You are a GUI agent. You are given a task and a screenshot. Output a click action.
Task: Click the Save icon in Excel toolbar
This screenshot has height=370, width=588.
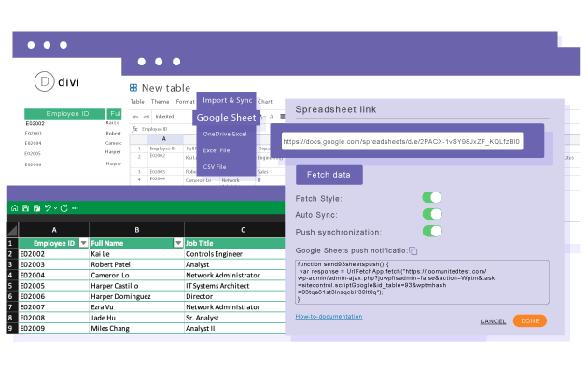click(x=25, y=208)
